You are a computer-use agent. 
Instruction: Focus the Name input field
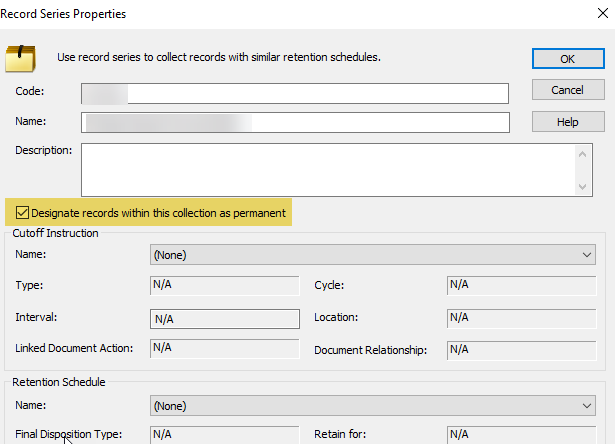pyautogui.click(x=295, y=123)
